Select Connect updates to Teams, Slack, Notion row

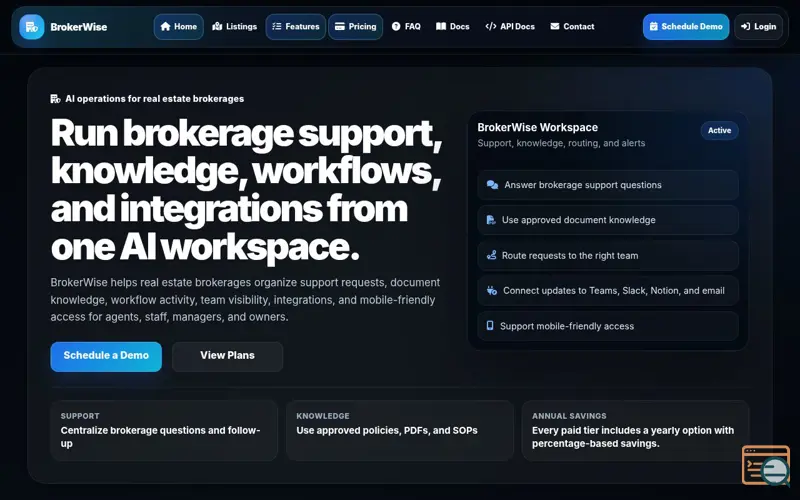pyautogui.click(x=608, y=290)
